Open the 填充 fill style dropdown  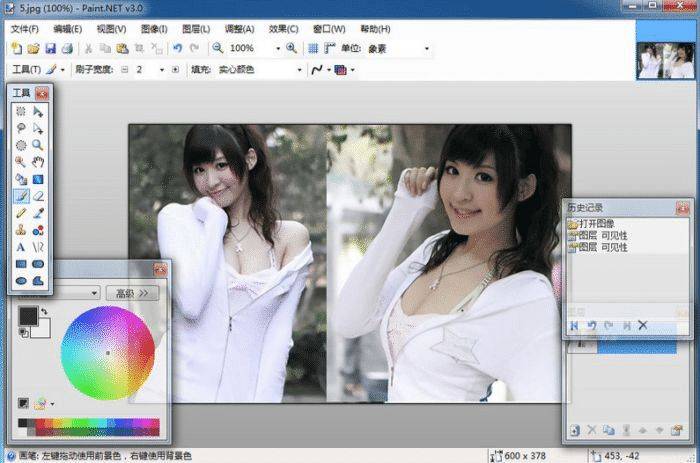[299, 70]
